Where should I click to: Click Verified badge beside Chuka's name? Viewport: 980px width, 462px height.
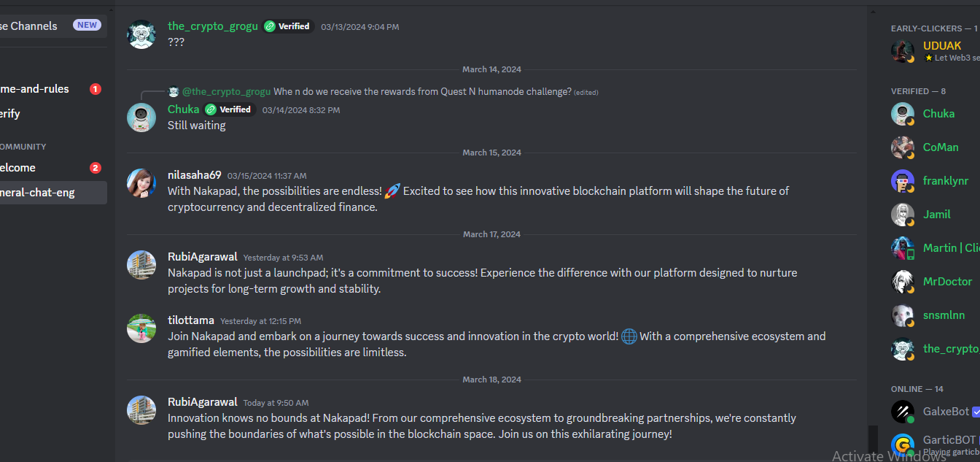click(x=230, y=109)
